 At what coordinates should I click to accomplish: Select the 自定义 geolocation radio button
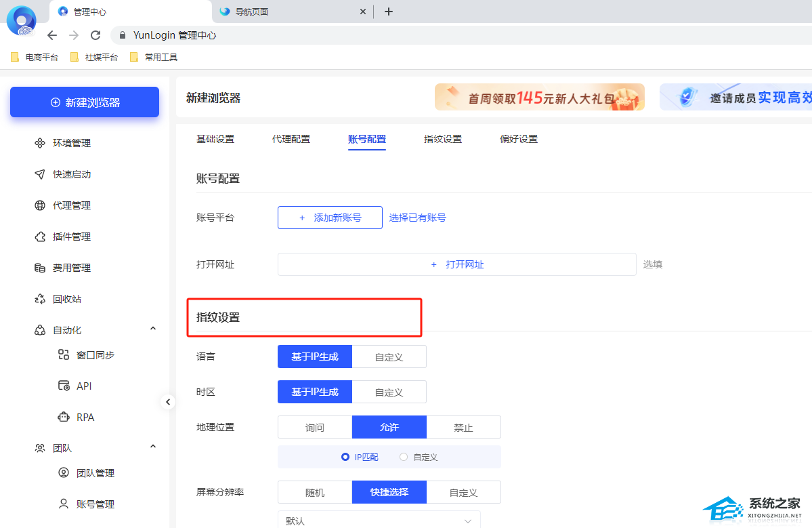click(x=404, y=457)
